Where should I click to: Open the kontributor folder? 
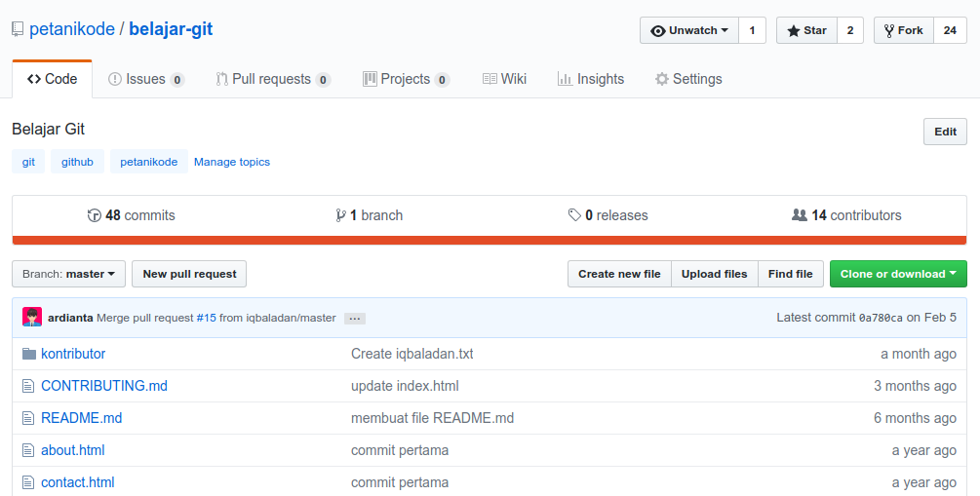pyautogui.click(x=73, y=354)
